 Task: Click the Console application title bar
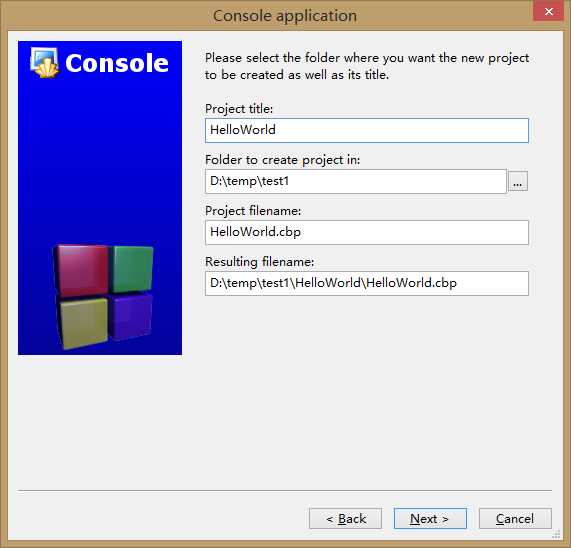point(285,16)
